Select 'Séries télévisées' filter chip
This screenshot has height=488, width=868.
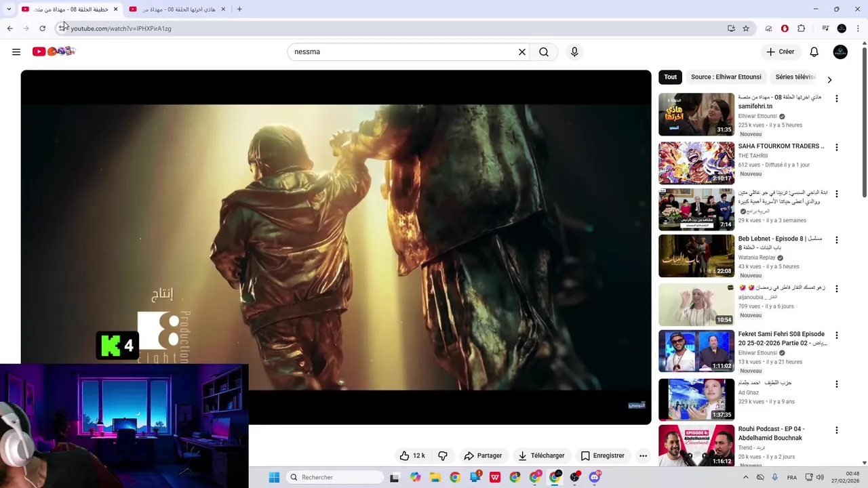click(x=795, y=77)
